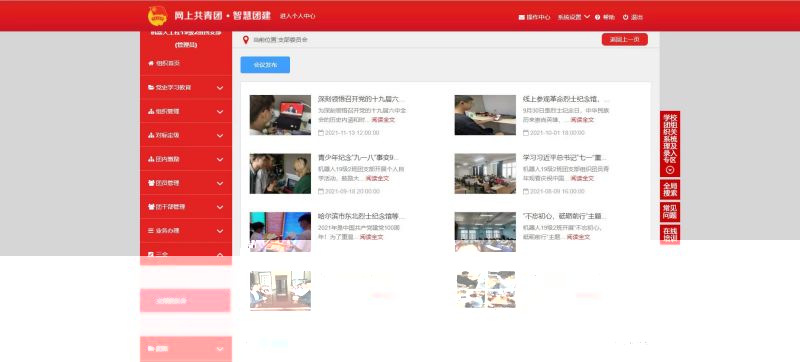Open the thumbnail of 九一八 commemoration article
800x362 pixels.
(x=280, y=173)
